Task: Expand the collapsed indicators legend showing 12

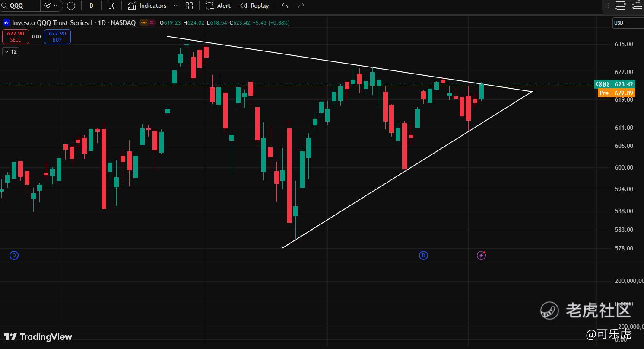Action: [x=10, y=51]
